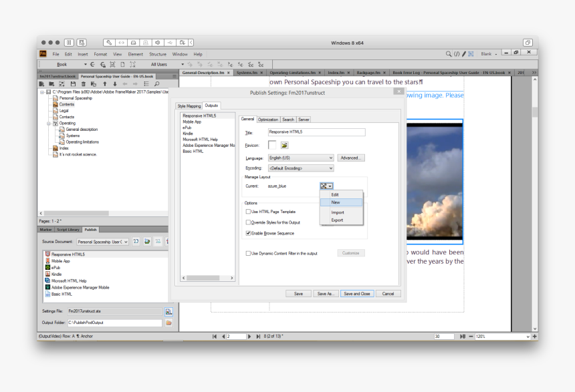The width and height of the screenshot is (575, 392).
Task: Select New from layout menu
Action: 341,202
